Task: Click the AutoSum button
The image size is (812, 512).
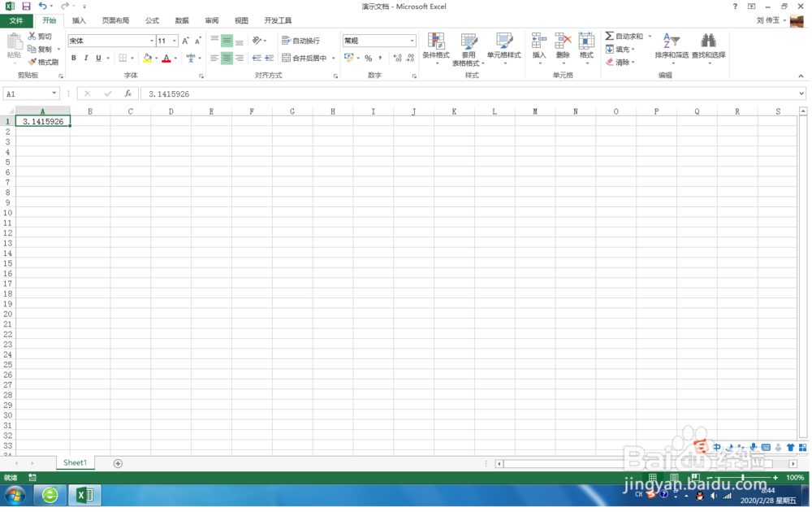Action: (x=620, y=36)
